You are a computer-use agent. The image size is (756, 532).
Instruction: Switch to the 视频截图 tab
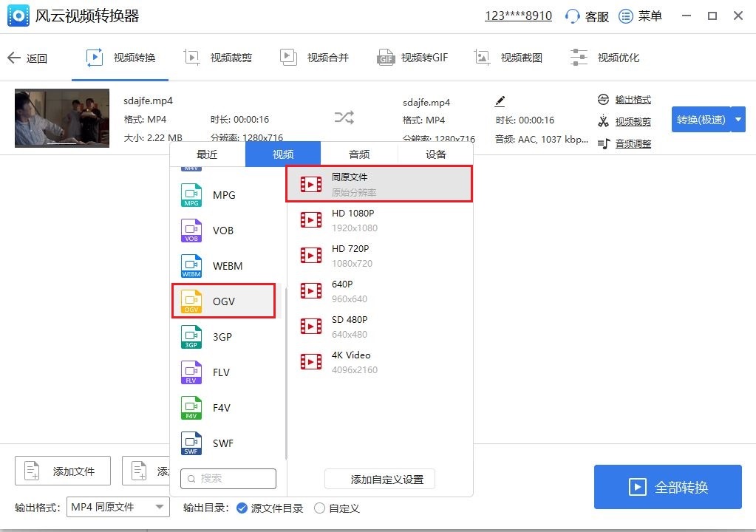[x=508, y=58]
